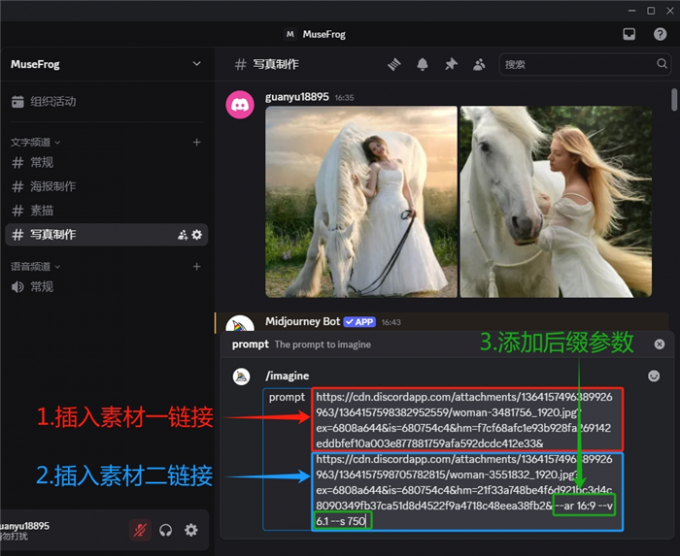This screenshot has height=556, width=680.
Task: Click the Midjourney /imagine command icon
Action: point(241,376)
